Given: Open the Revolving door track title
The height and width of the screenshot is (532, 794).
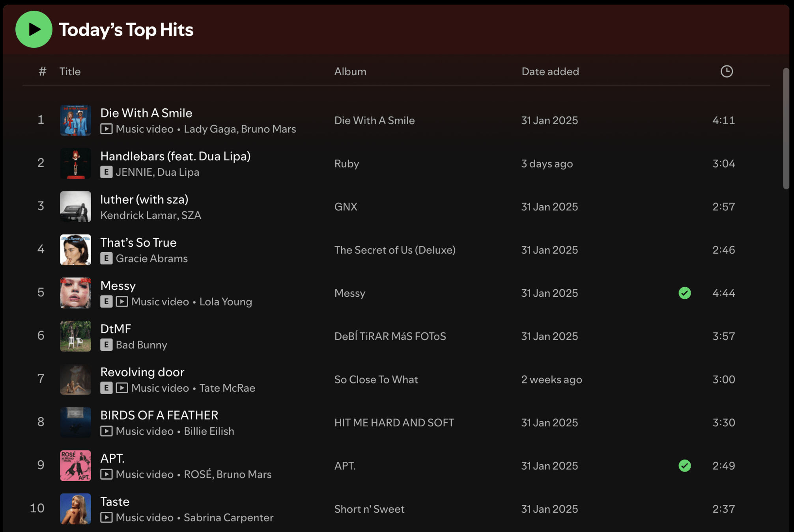Looking at the screenshot, I should point(142,372).
